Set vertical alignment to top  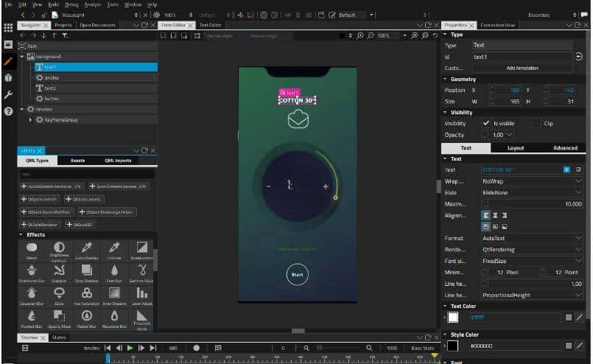486,227
